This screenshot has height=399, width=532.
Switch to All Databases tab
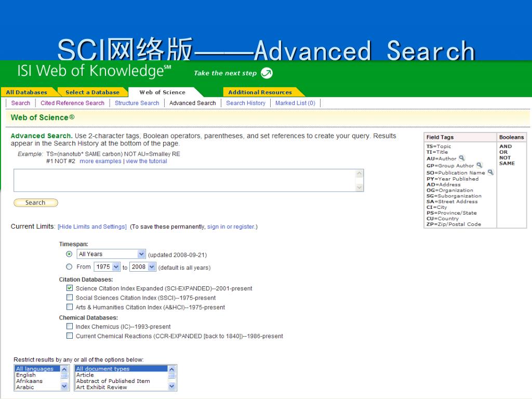[26, 92]
